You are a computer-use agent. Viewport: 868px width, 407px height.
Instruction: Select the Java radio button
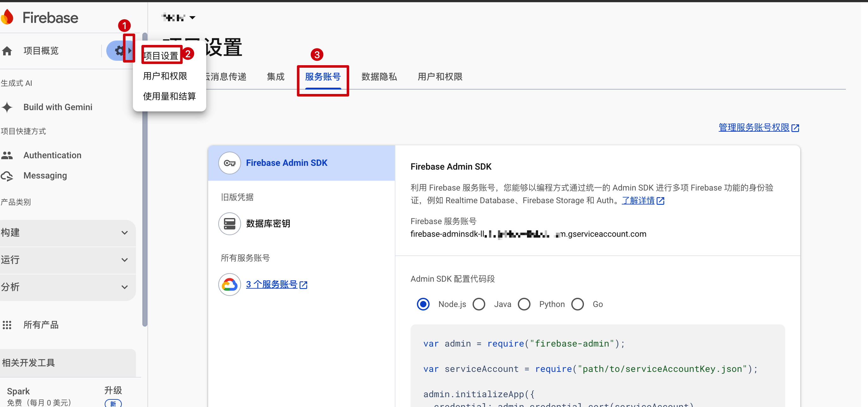click(x=479, y=304)
